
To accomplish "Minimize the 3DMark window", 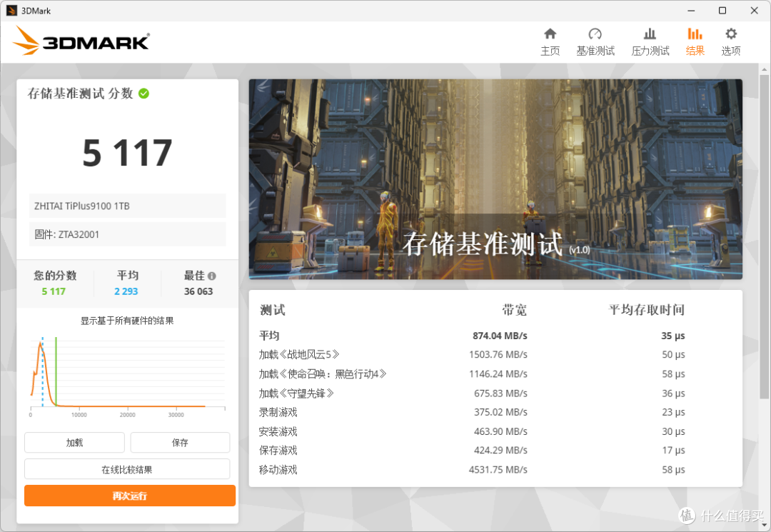I will [691, 10].
